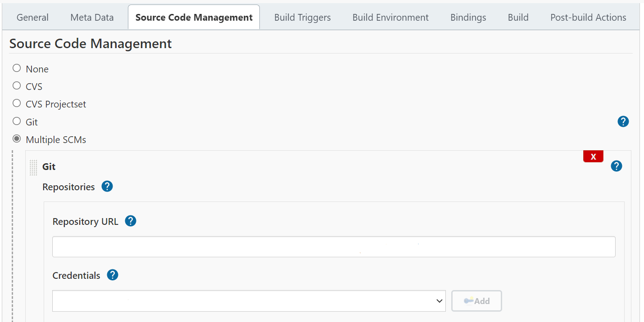Delete the Git SCM with red X
The image size is (644, 322).
click(593, 157)
